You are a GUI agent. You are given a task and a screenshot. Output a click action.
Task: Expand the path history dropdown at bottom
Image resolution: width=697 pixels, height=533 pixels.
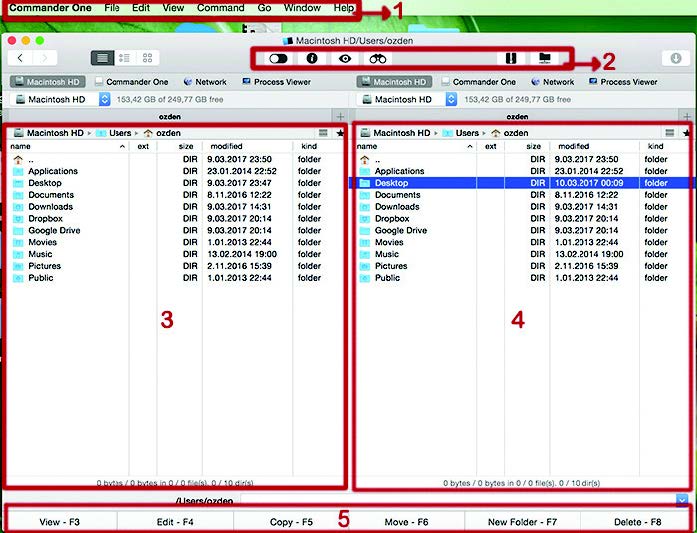[x=682, y=499]
